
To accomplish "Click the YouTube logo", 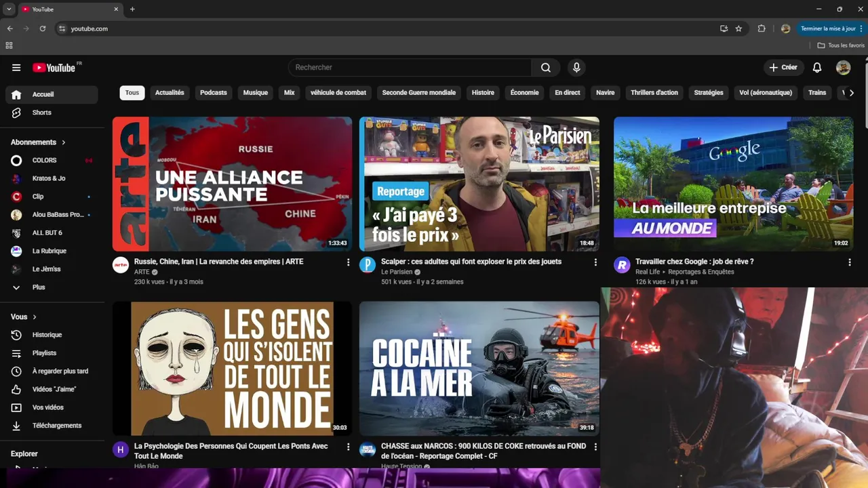I will click(x=54, y=67).
